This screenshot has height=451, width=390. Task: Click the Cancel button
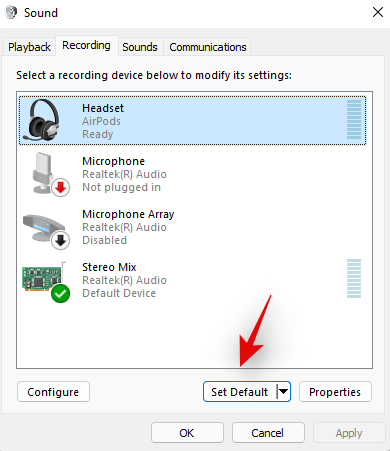click(x=268, y=433)
